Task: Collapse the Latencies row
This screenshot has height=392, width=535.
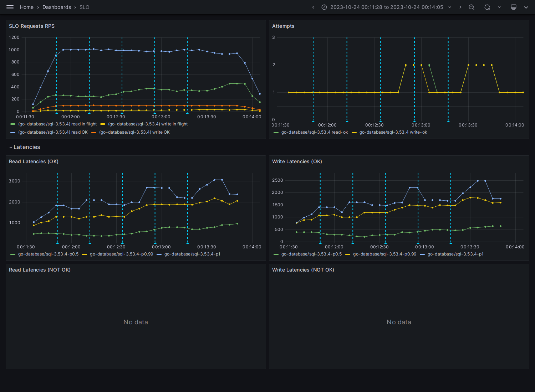Action: tap(24, 147)
